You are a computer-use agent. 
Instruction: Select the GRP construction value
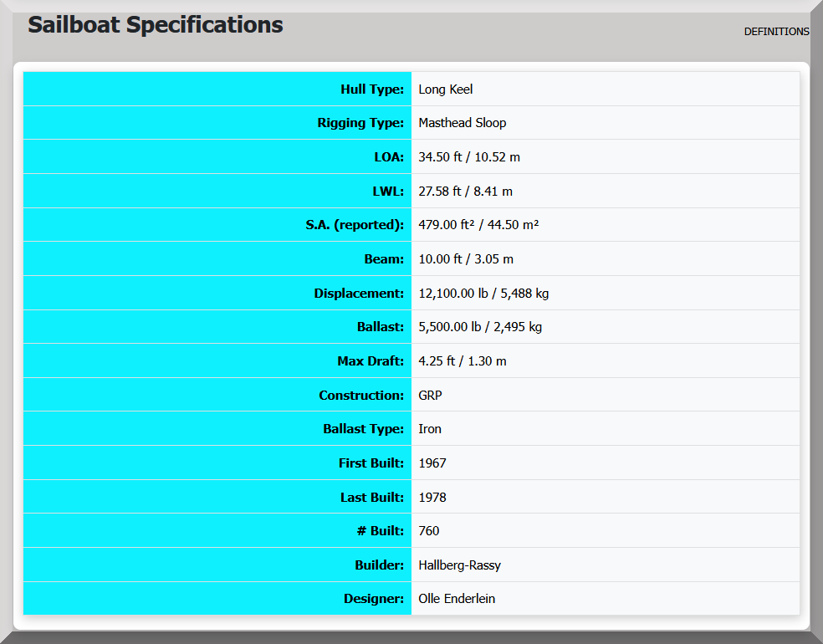point(431,396)
